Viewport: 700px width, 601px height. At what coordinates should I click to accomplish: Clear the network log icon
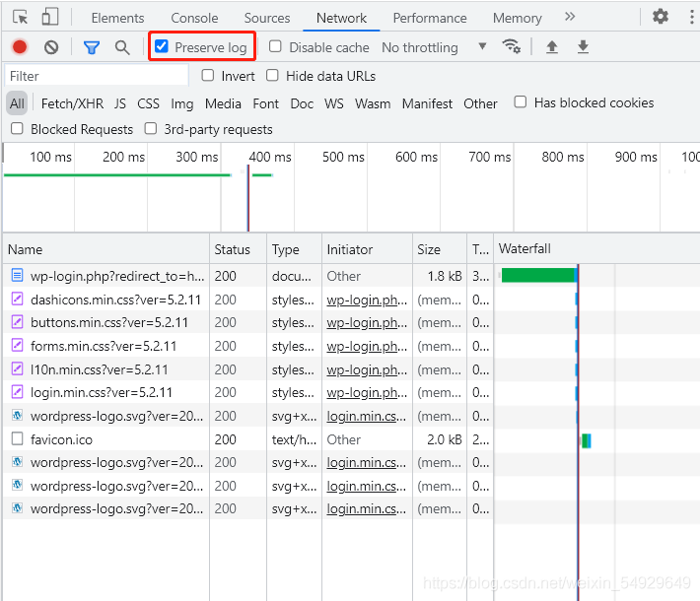(x=51, y=47)
